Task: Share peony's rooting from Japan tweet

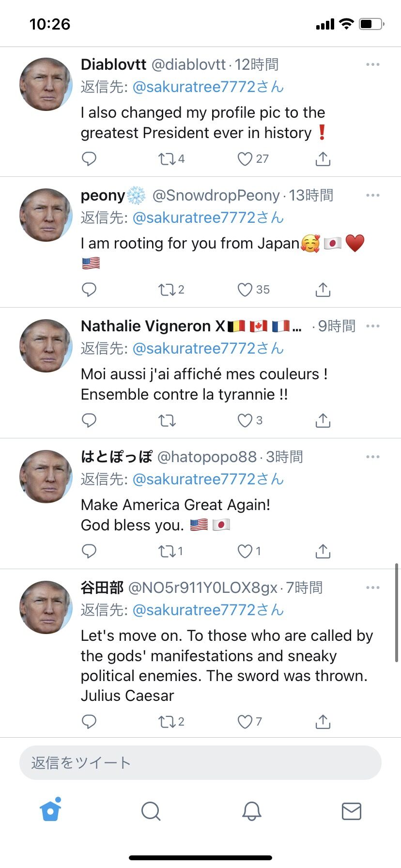Action: [323, 290]
